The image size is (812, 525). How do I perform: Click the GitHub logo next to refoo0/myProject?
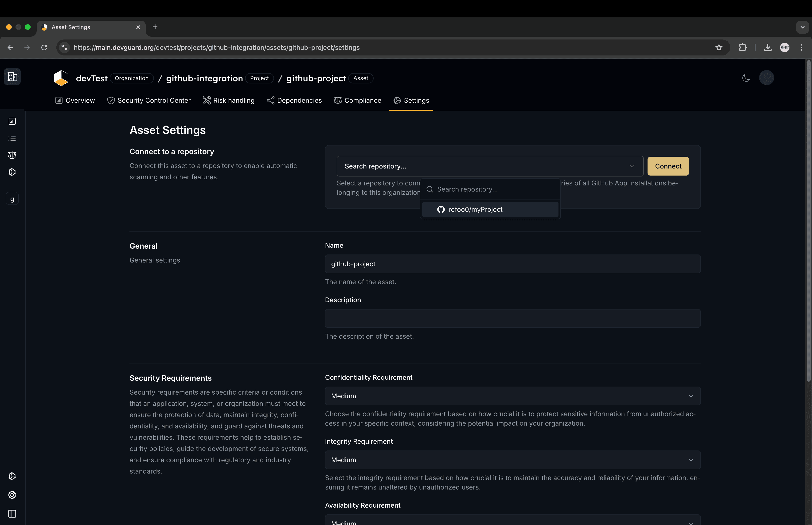[x=441, y=209]
